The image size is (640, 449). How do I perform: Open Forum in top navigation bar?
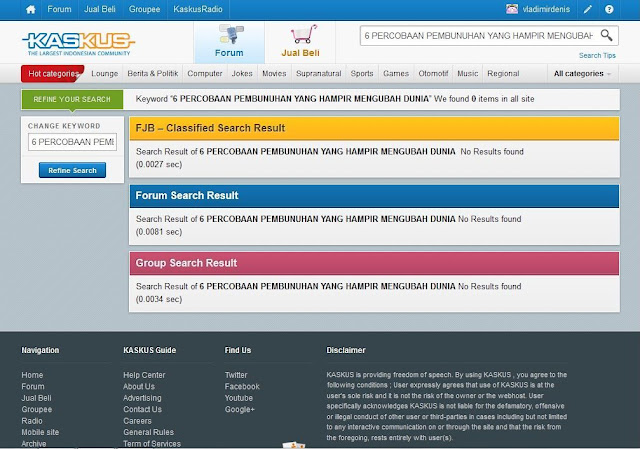(x=59, y=9)
